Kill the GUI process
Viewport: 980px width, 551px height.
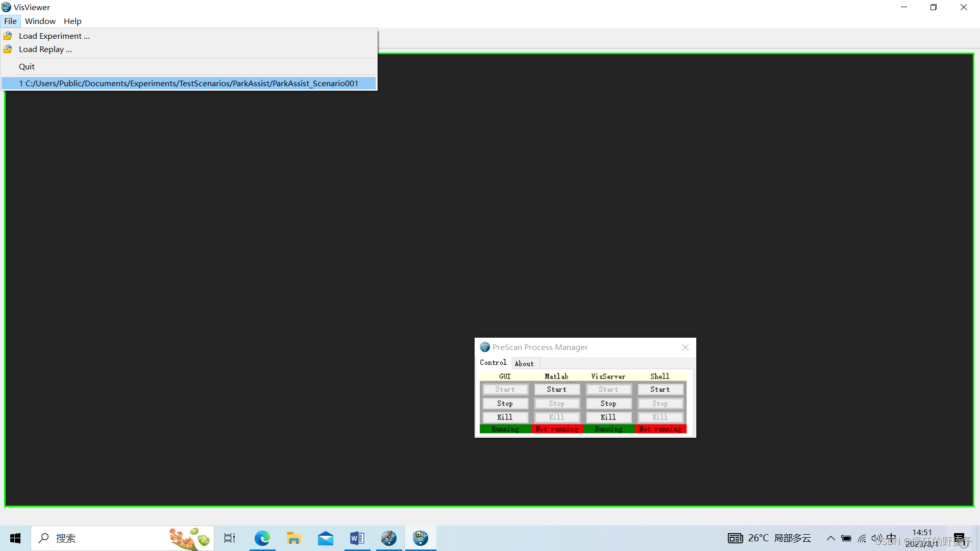(505, 417)
